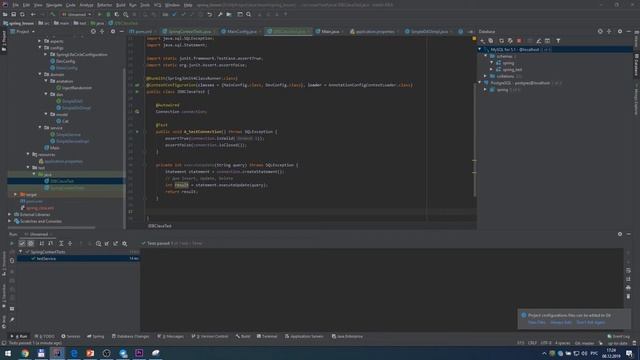
Task: Hide the Project tool window
Action: (121, 31)
